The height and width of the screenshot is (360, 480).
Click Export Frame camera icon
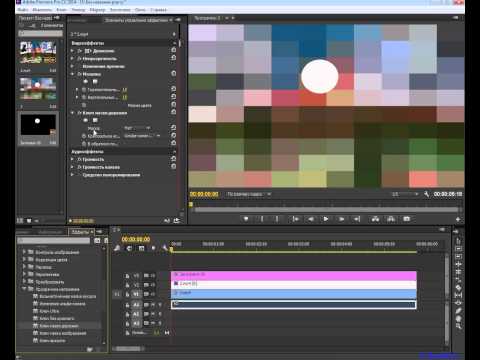(x=407, y=219)
